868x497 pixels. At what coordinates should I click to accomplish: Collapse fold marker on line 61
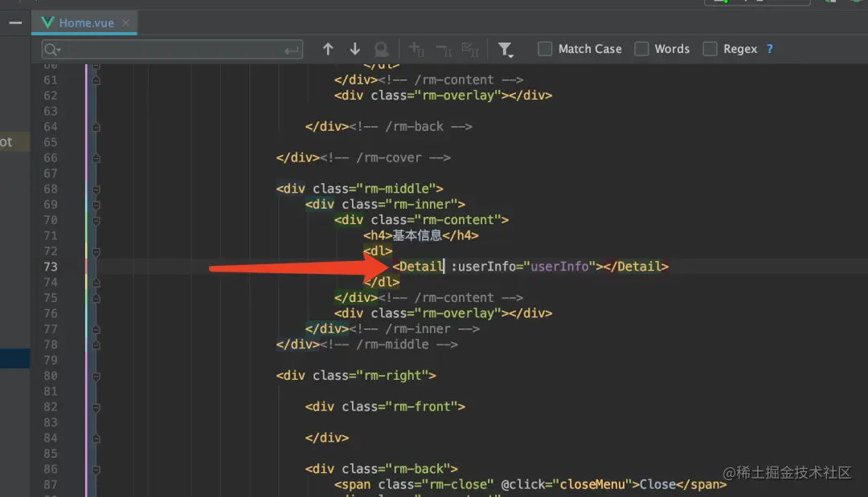point(96,80)
